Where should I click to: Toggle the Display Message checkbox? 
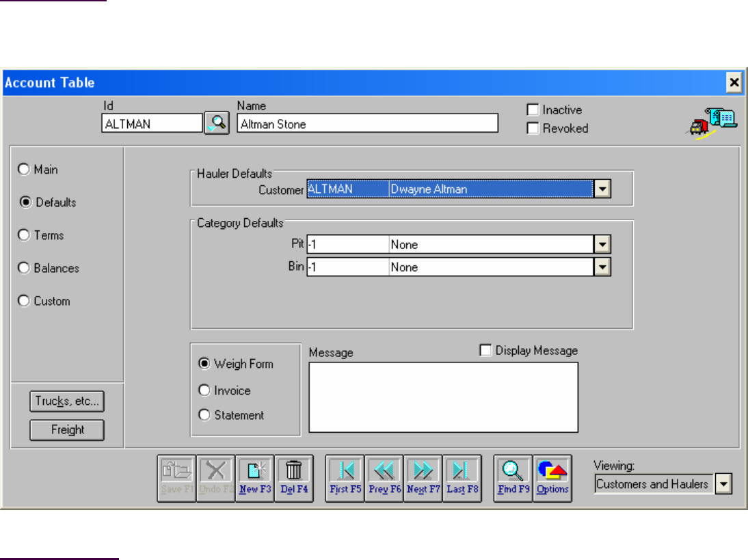(x=486, y=351)
